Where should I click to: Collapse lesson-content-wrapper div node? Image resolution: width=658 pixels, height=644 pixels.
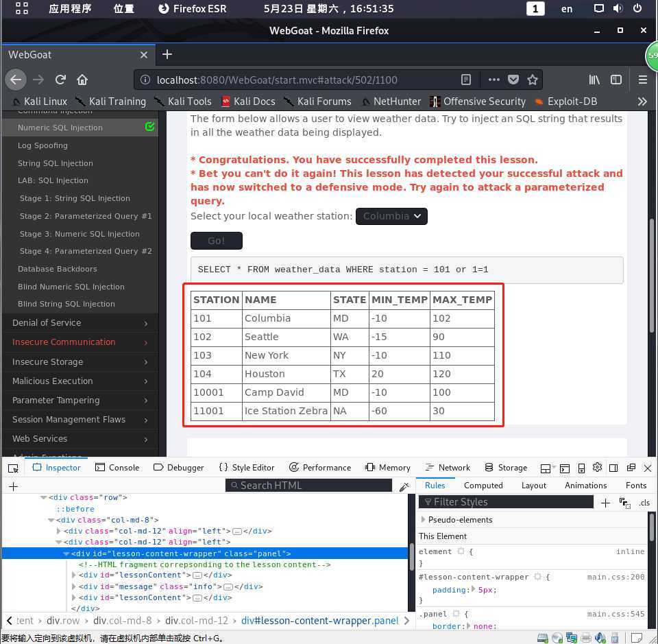[x=66, y=553]
